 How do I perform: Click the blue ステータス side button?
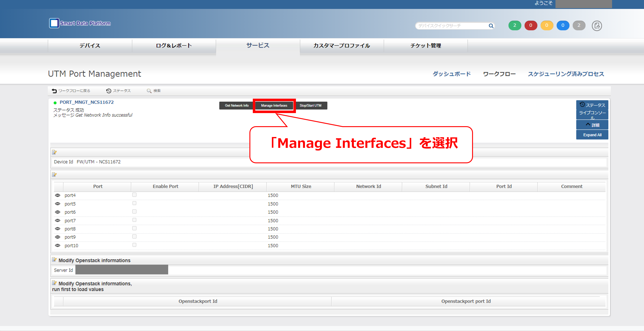click(592, 105)
